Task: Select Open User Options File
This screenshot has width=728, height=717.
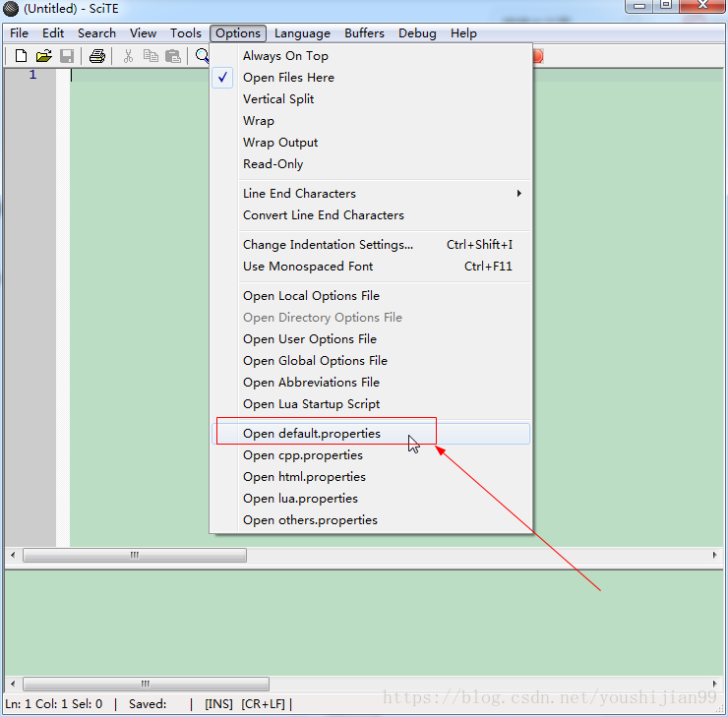Action: (x=372, y=339)
